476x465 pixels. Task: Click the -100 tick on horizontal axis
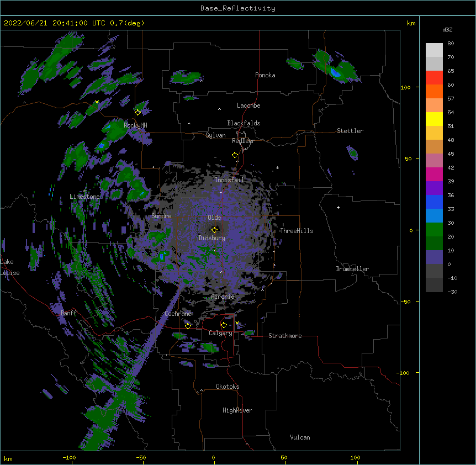[69, 457]
